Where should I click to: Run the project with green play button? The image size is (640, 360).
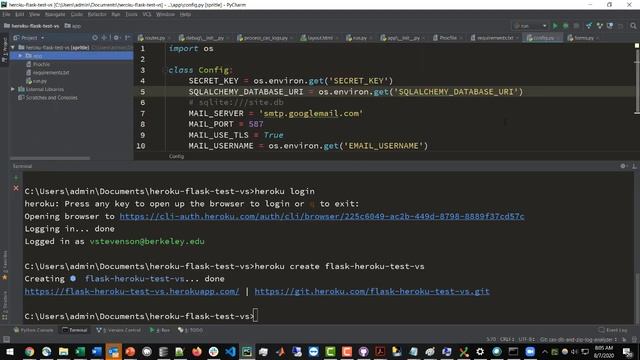tap(555, 26)
